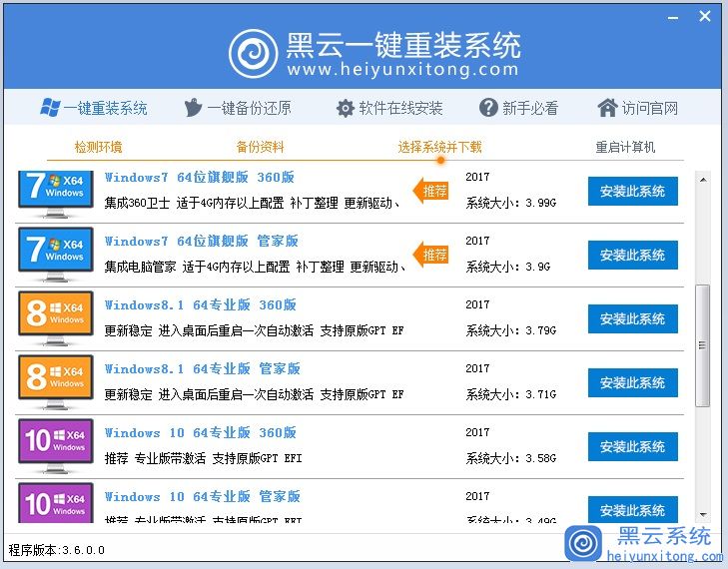728x569 pixels.
Task: Click title Windows7 64位旗舰版 360版
Action: [200, 178]
